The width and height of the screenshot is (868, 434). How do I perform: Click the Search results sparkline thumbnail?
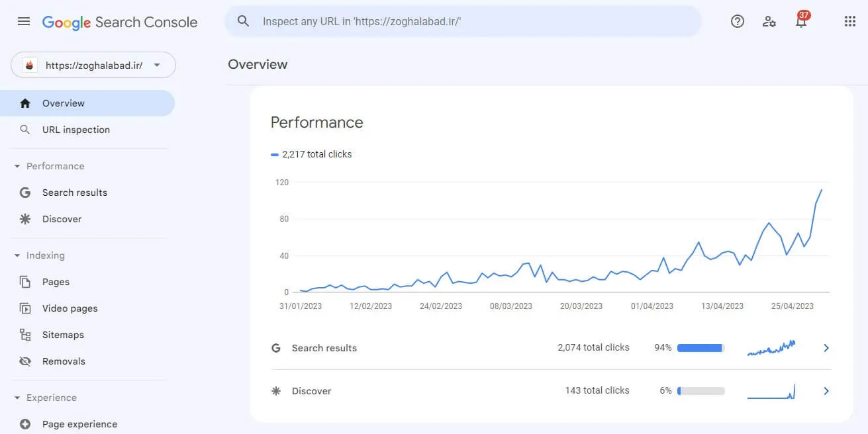[771, 348]
